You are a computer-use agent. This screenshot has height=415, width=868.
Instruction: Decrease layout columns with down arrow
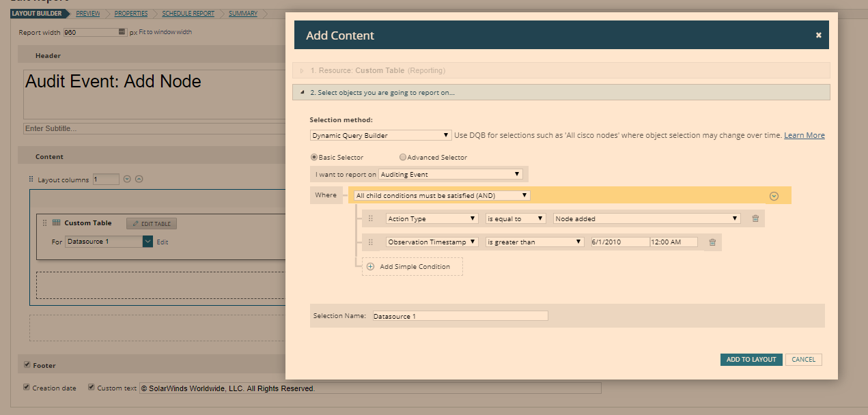[127, 180]
